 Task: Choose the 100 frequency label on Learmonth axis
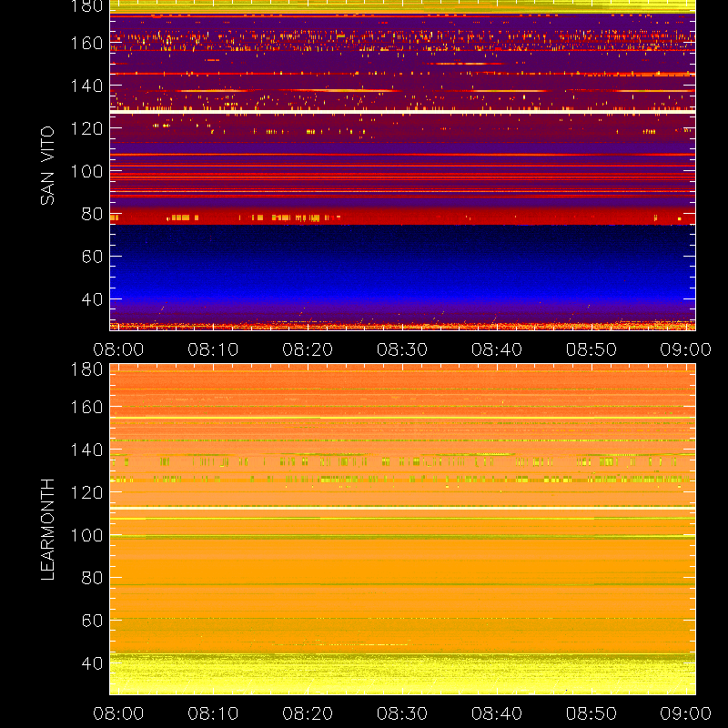click(86, 535)
